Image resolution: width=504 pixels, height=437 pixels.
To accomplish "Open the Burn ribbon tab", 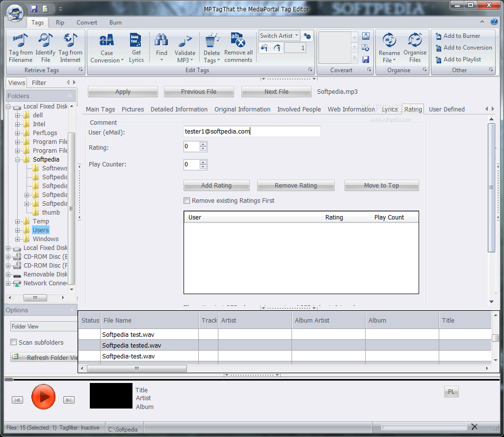I will [x=115, y=23].
